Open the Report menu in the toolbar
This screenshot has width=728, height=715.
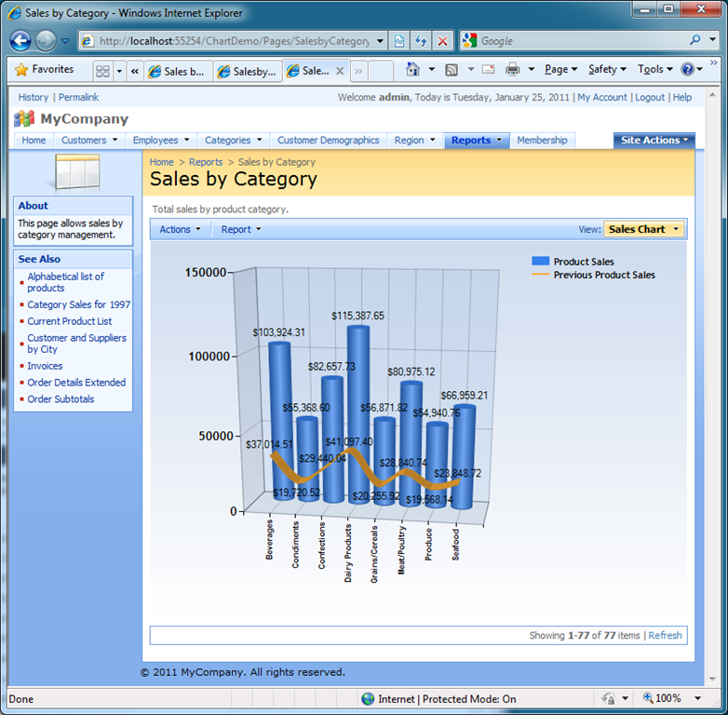click(x=241, y=229)
